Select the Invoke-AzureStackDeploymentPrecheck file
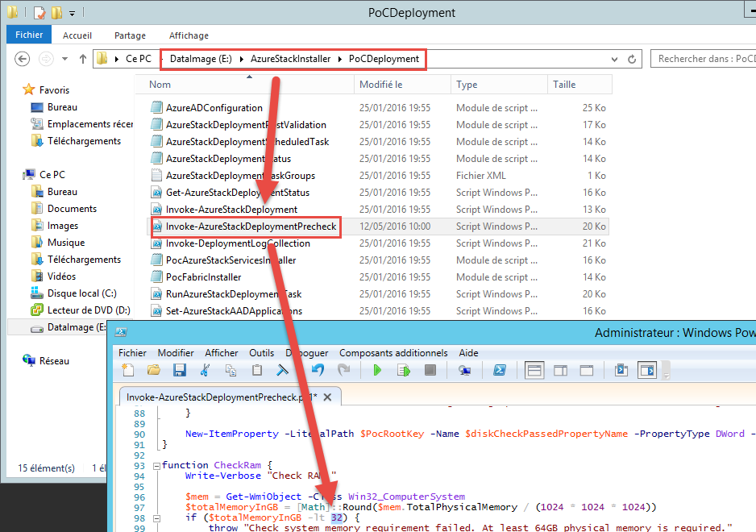Screen dimensions: 756x532 (251, 227)
